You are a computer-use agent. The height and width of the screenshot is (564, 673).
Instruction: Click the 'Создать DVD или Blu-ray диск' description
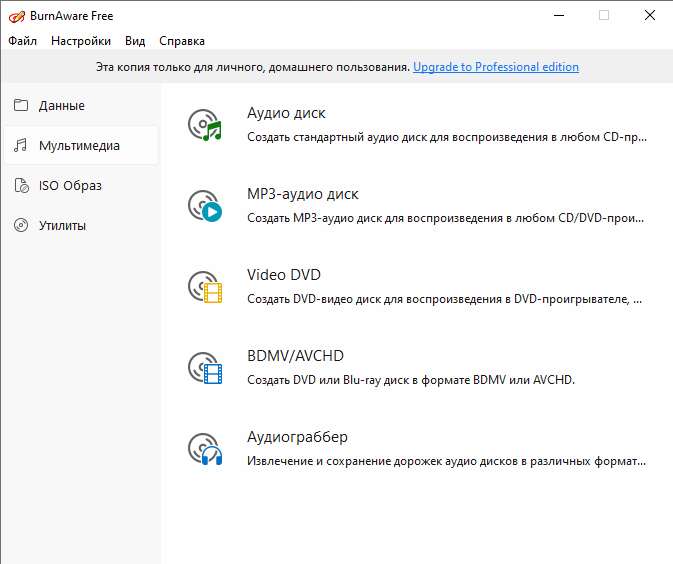click(411, 380)
